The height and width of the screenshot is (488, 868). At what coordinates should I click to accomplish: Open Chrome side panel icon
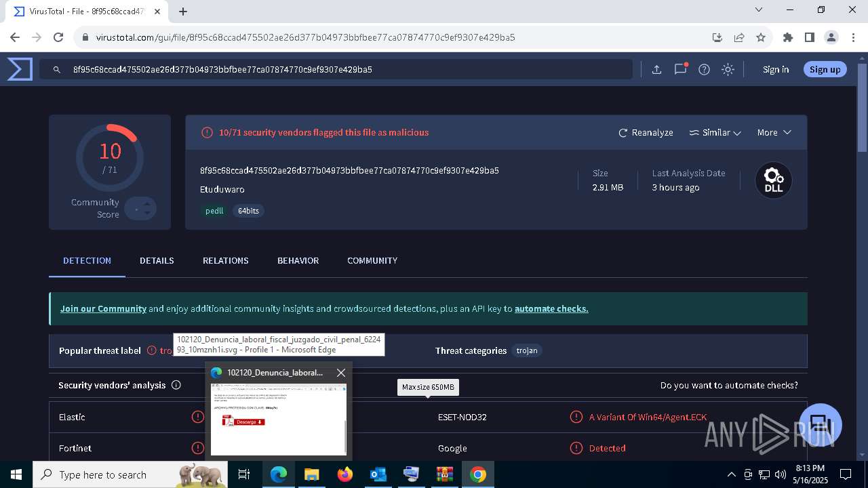tap(809, 37)
